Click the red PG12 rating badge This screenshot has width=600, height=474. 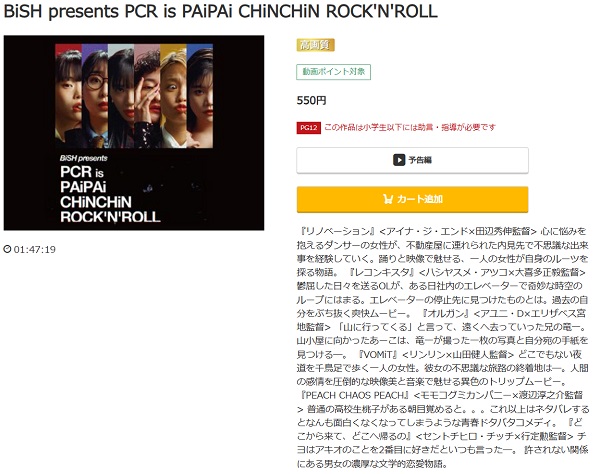(x=308, y=127)
